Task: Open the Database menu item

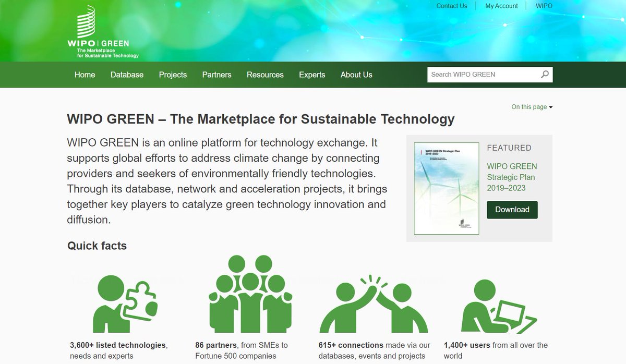Action: point(127,75)
